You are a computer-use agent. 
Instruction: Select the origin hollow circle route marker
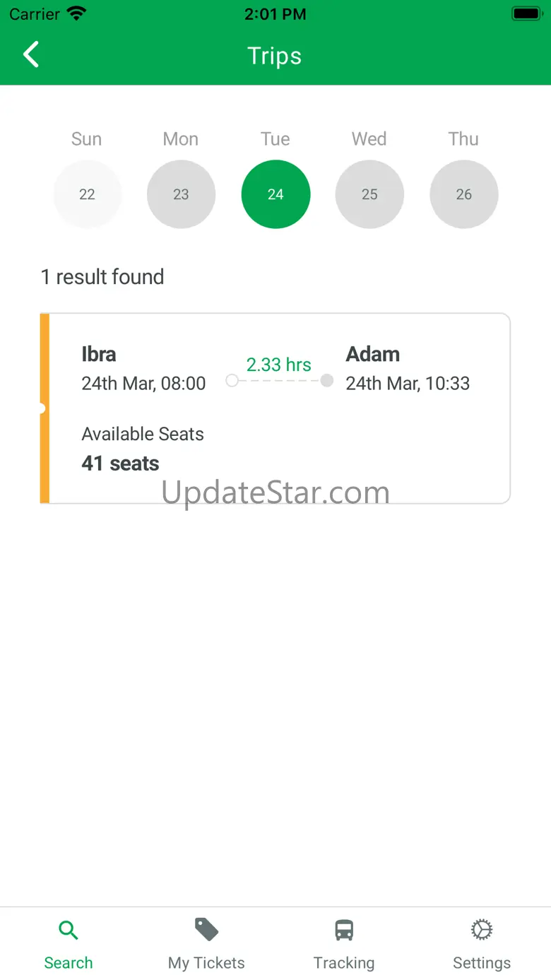click(x=232, y=381)
